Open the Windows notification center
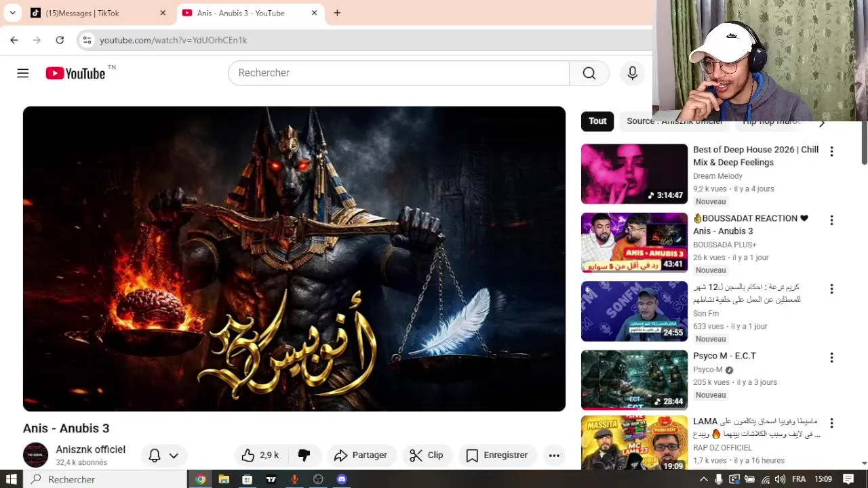The height and width of the screenshot is (488, 868). 848,479
